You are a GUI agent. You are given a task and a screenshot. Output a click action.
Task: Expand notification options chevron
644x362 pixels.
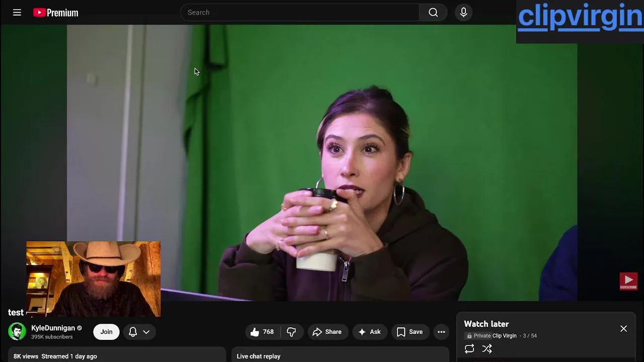pos(146,332)
